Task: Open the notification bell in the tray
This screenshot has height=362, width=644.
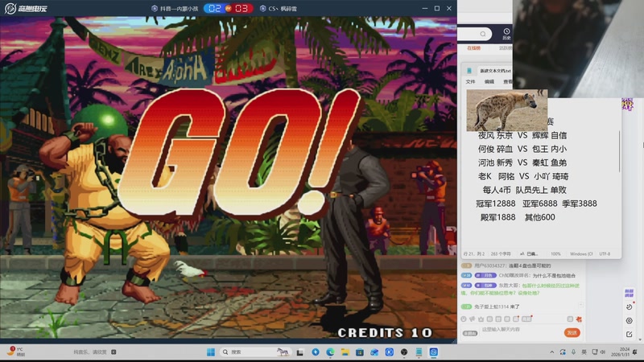Action: coord(635,352)
